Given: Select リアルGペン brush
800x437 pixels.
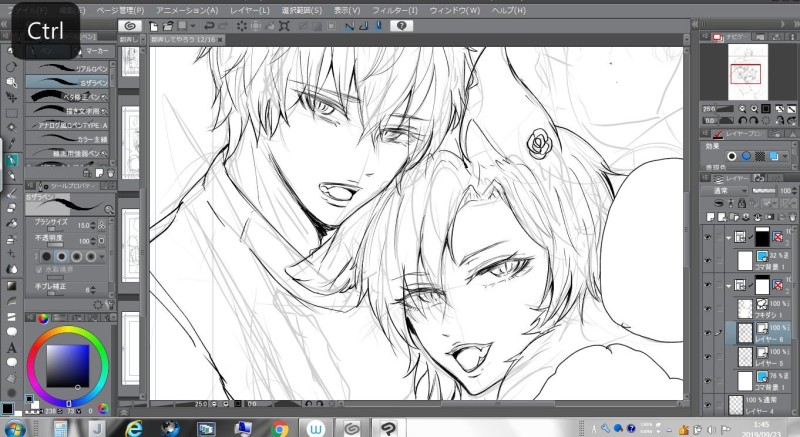Looking at the screenshot, I should 67,68.
